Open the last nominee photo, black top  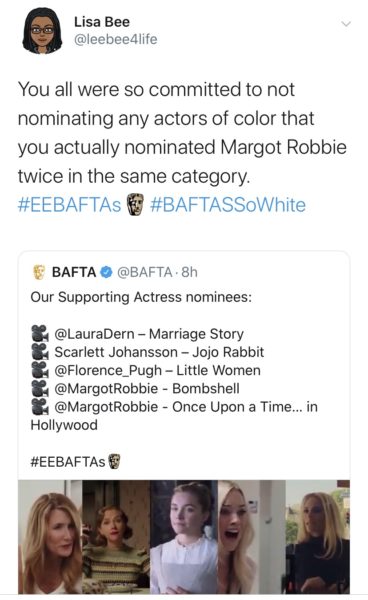point(318,537)
